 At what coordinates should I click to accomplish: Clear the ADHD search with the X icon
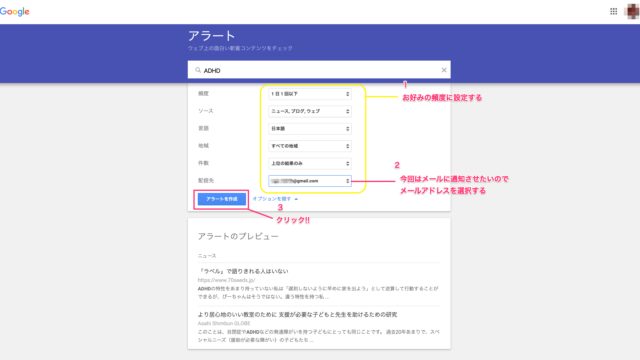coord(444,70)
